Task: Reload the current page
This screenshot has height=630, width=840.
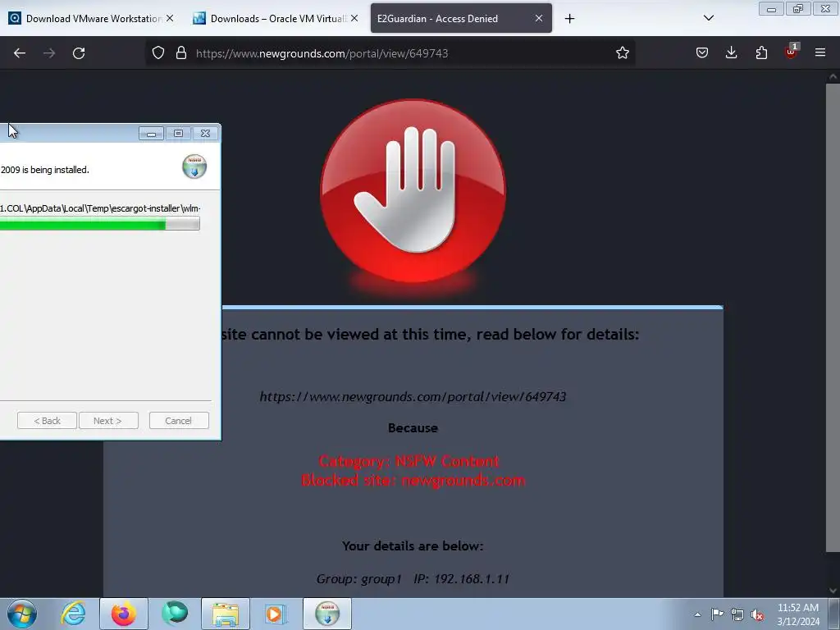Action: click(x=79, y=53)
